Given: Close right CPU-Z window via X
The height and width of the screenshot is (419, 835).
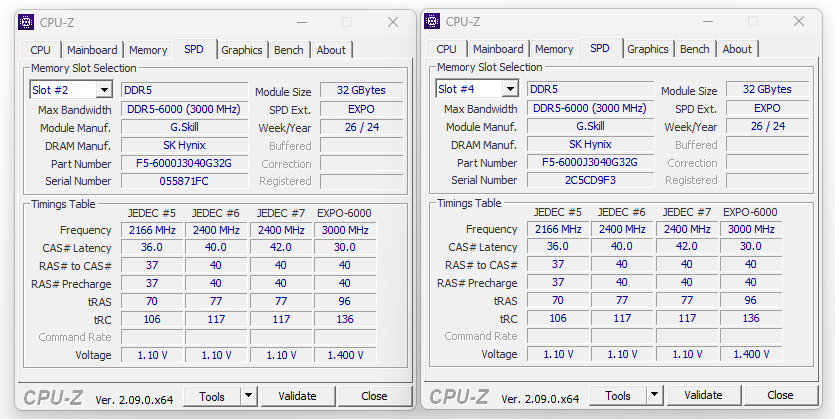Looking at the screenshot, I should pyautogui.click(x=799, y=21).
